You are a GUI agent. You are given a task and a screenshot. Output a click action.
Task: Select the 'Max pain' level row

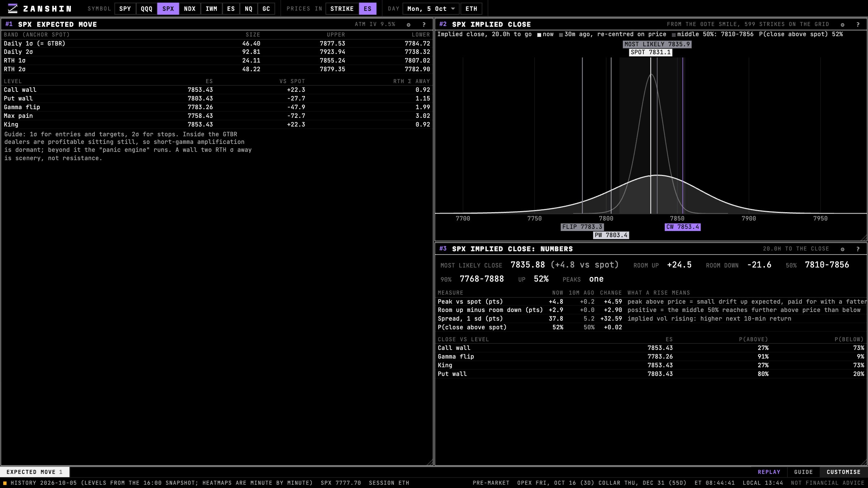217,116
